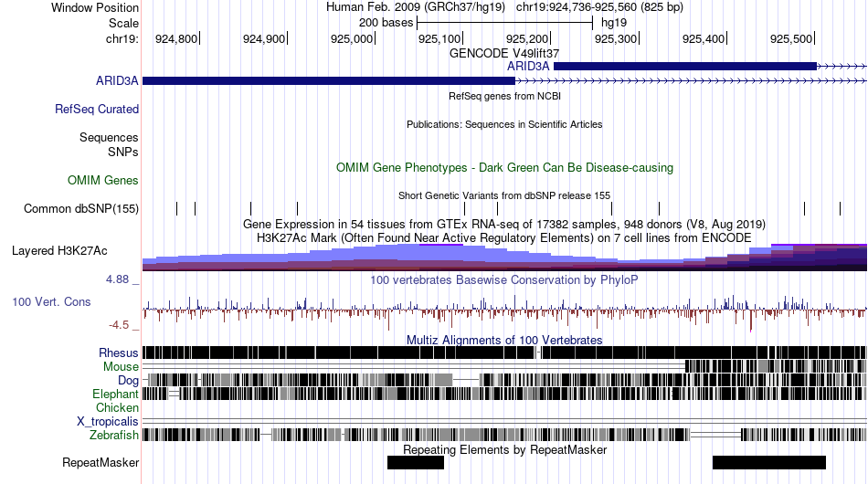Click the 924,800 ruler position
The height and width of the screenshot is (484, 868).
coord(176,38)
